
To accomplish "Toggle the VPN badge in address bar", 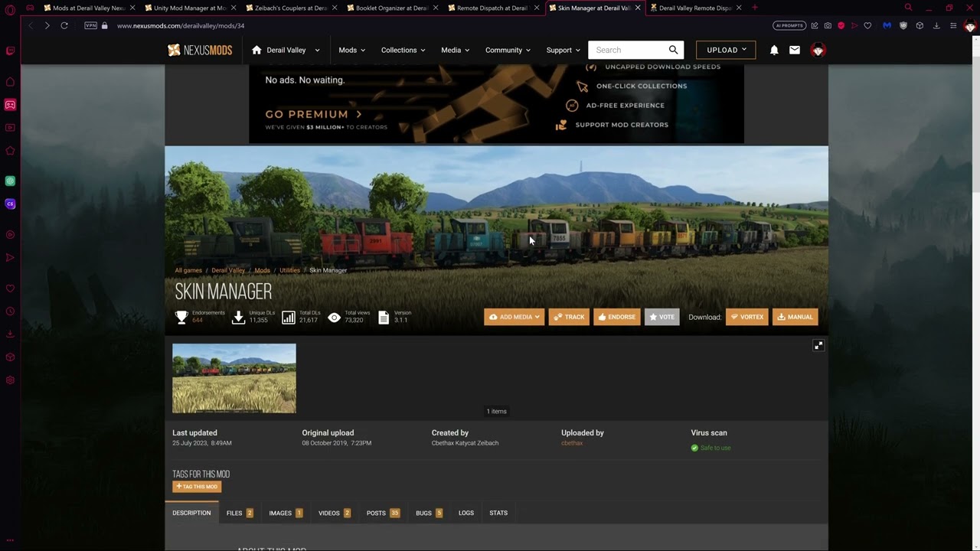I will (x=91, y=25).
